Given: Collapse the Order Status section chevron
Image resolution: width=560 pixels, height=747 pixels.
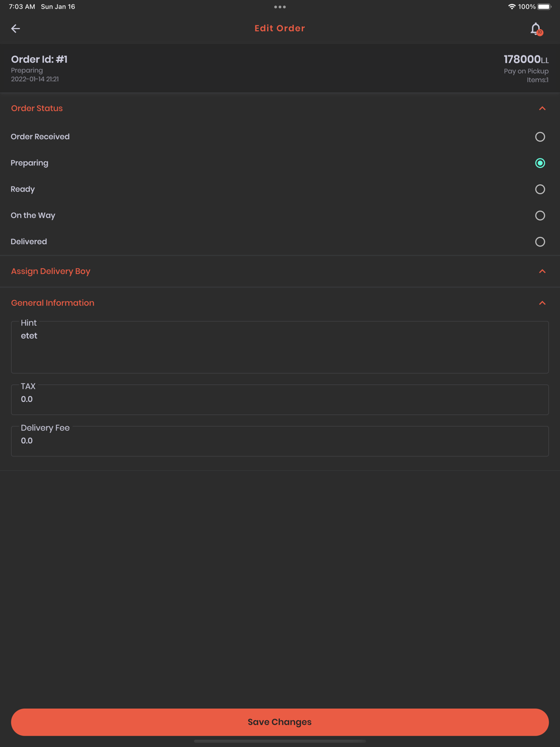Looking at the screenshot, I should click(x=542, y=109).
